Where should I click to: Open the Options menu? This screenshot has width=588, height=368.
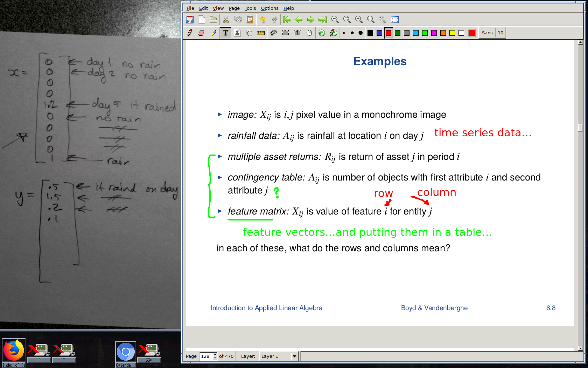click(269, 8)
